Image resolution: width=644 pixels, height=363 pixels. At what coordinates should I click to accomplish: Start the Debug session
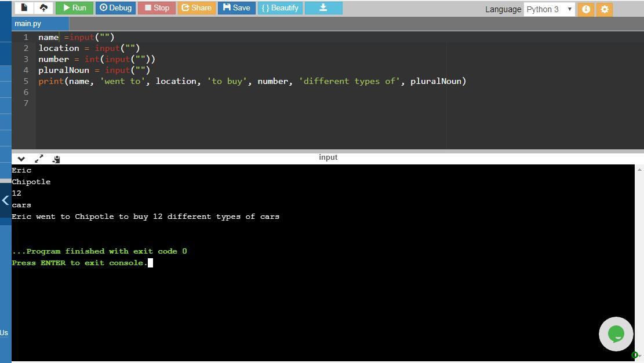tap(115, 8)
